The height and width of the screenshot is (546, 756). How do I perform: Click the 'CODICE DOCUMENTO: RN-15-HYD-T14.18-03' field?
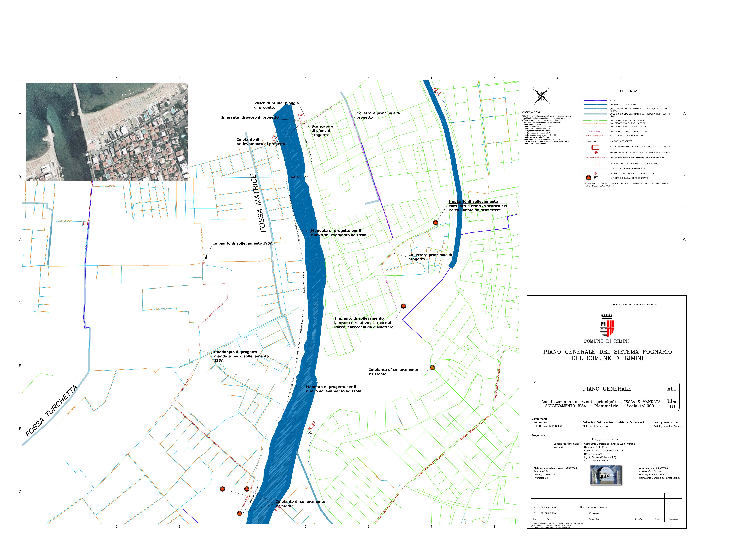coord(634,305)
